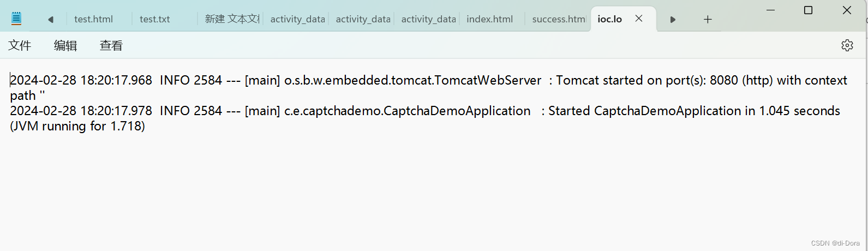Open the settings gear
Image resolution: width=868 pixels, height=251 pixels.
tap(847, 45)
